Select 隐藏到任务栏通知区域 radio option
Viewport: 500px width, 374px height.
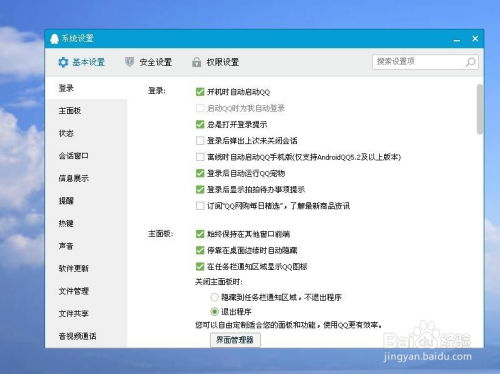(214, 297)
